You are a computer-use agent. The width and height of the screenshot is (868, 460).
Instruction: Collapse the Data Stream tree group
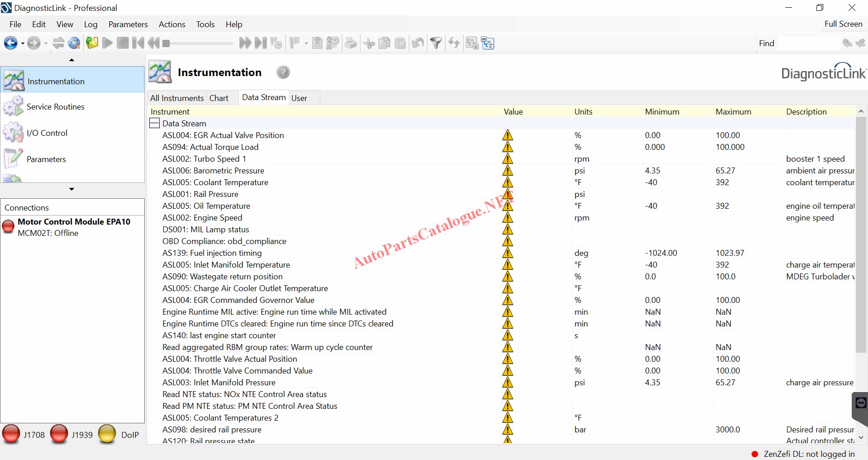tap(155, 124)
